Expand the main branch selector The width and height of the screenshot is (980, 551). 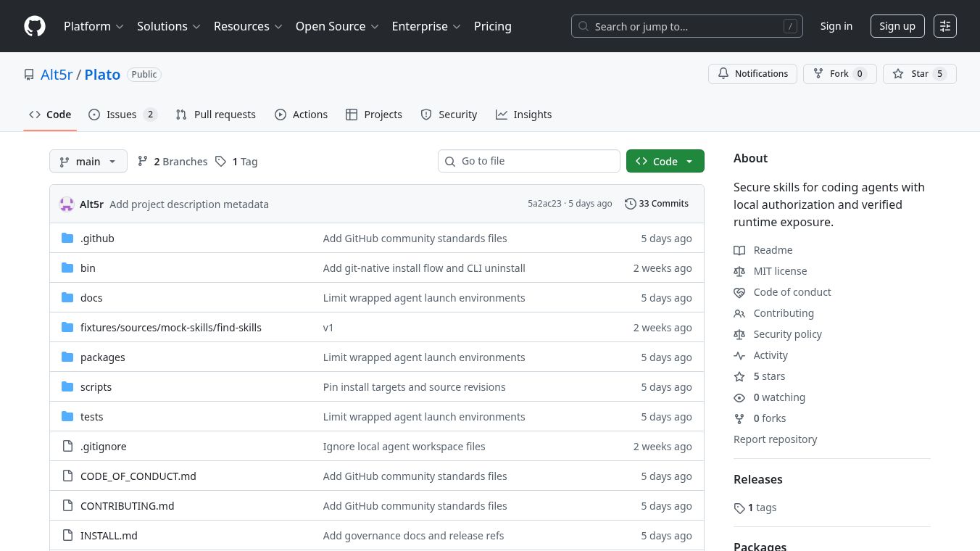(88, 162)
